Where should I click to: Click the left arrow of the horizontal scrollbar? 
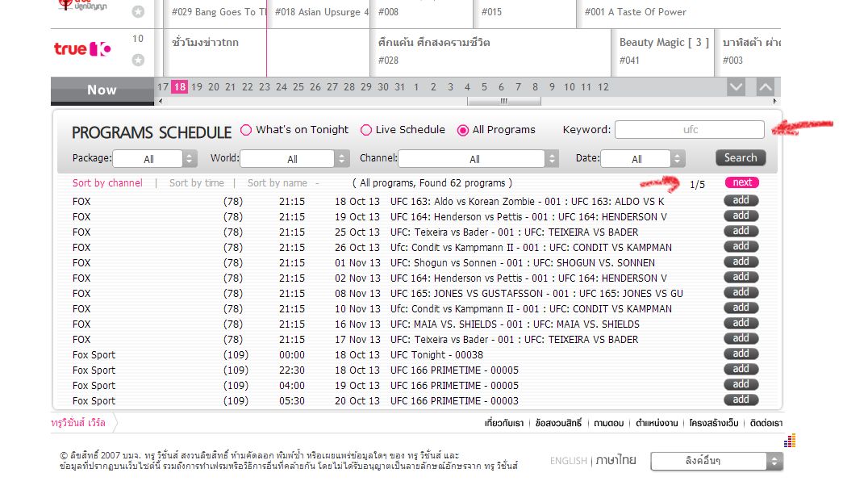(x=161, y=101)
